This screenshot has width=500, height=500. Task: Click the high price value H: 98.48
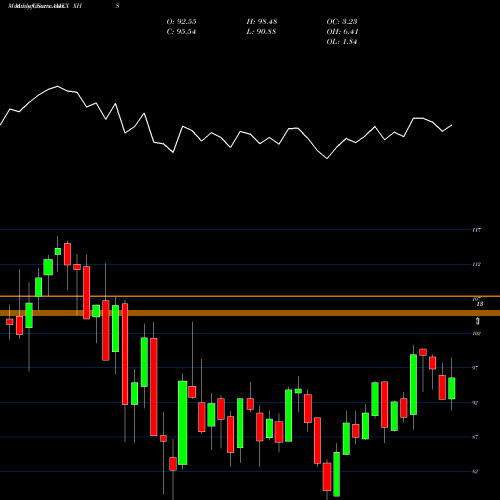(262, 22)
